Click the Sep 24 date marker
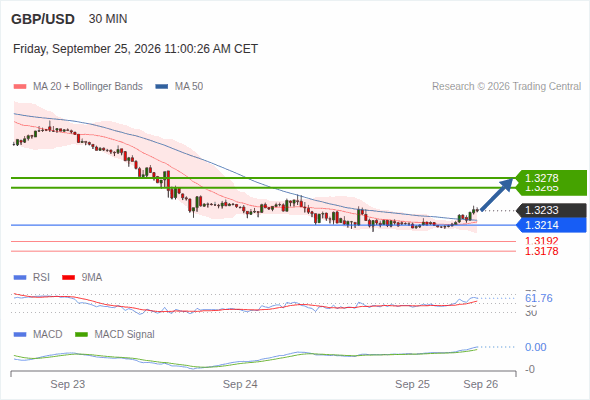Viewport: 590px width, 400px height. [240, 384]
